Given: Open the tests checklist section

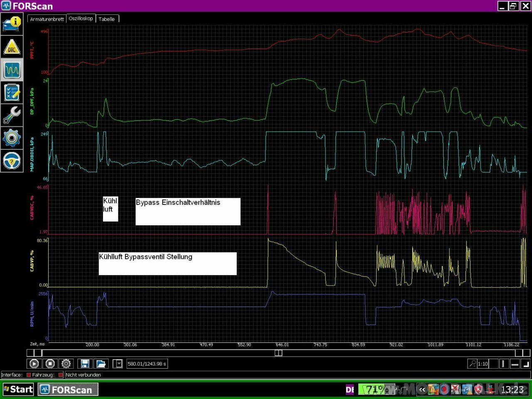Looking at the screenshot, I should point(12,92).
